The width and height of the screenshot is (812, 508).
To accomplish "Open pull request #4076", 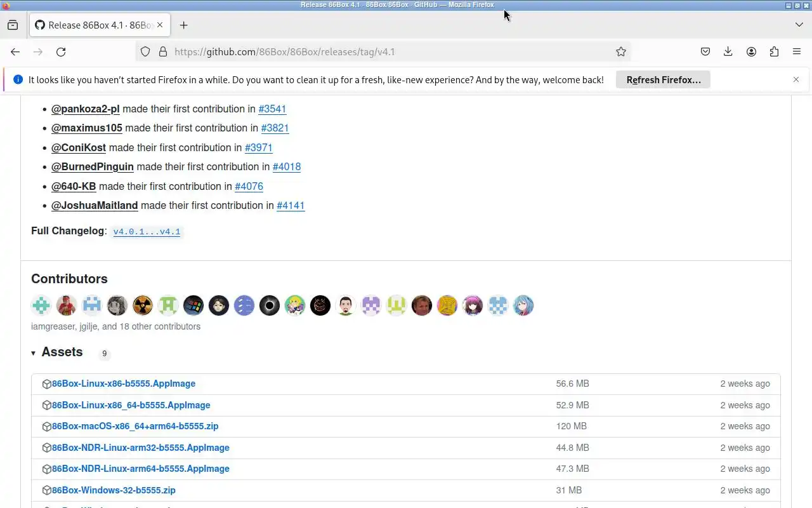I will [249, 187].
